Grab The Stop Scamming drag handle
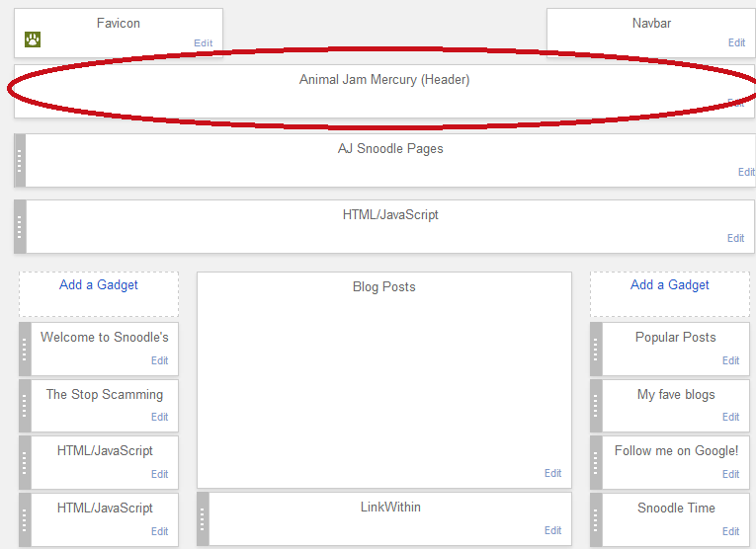The image size is (756, 549). coord(25,406)
